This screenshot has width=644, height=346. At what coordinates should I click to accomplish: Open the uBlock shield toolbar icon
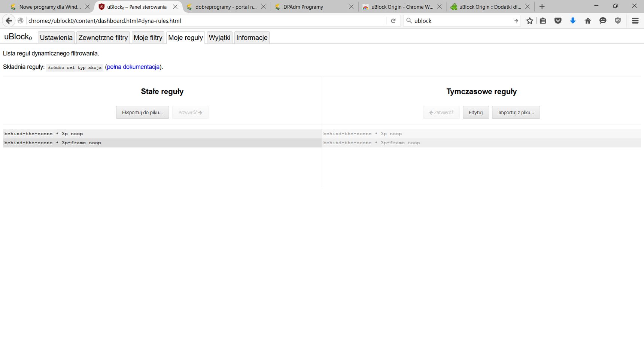[618, 21]
